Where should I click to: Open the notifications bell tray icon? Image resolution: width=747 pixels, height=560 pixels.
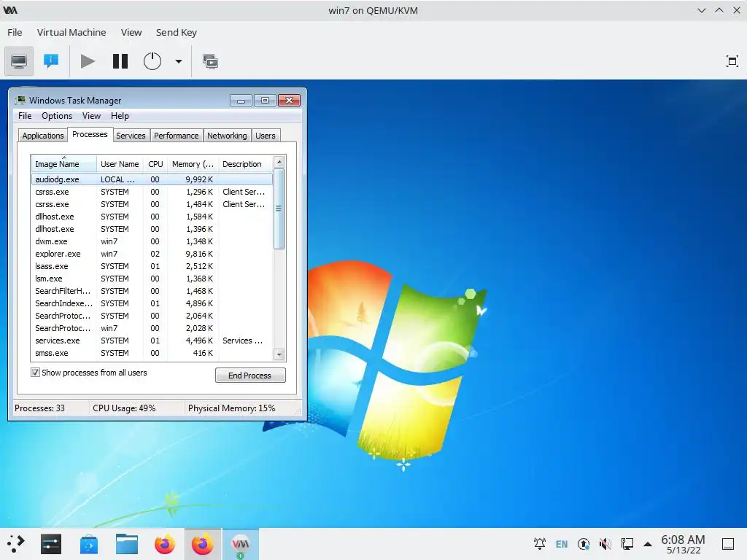(x=539, y=544)
